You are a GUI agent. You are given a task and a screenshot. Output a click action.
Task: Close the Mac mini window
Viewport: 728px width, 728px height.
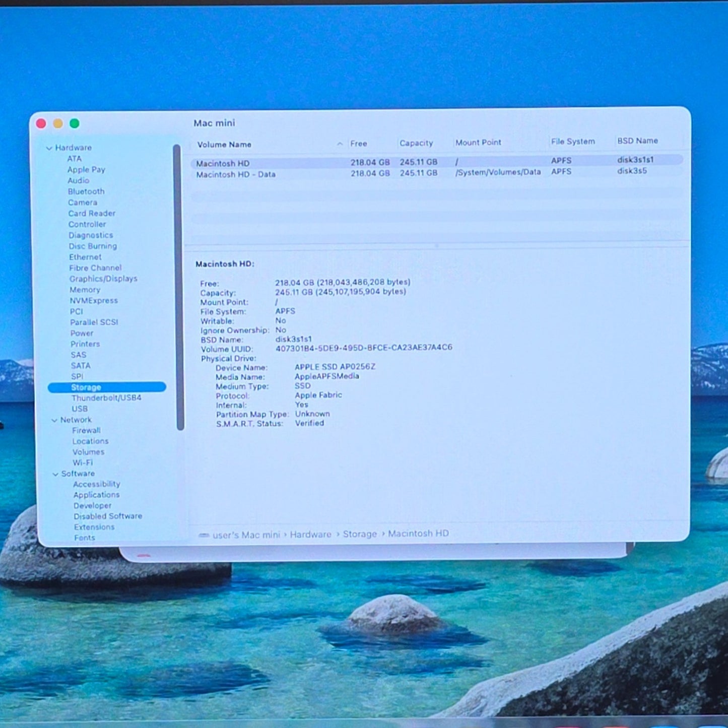(x=41, y=123)
